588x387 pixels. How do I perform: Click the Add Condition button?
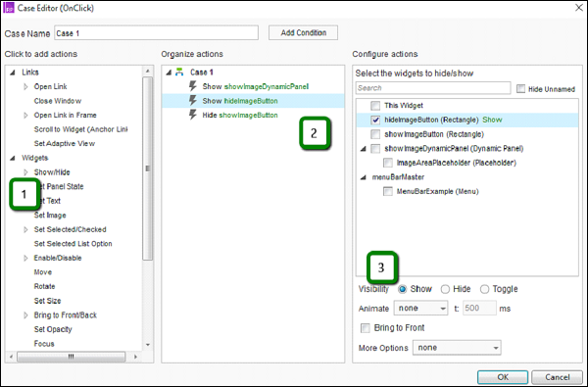coord(303,32)
